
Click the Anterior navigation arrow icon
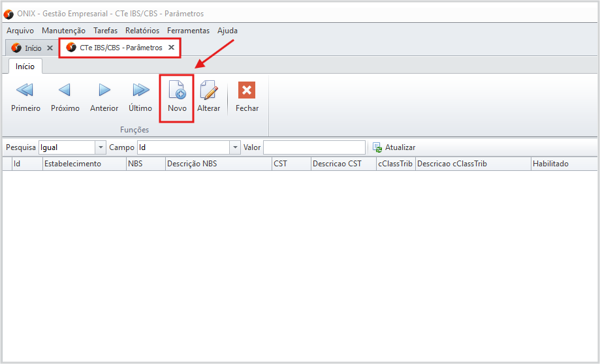[104, 90]
